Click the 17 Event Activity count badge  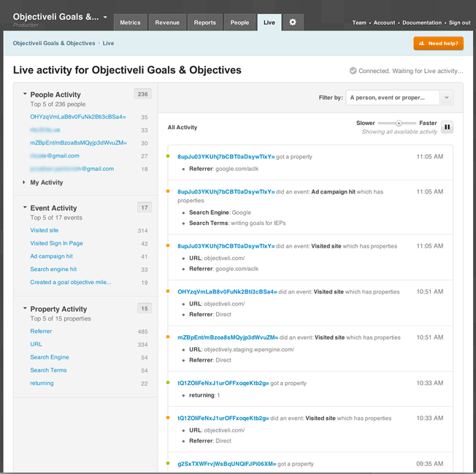click(145, 207)
